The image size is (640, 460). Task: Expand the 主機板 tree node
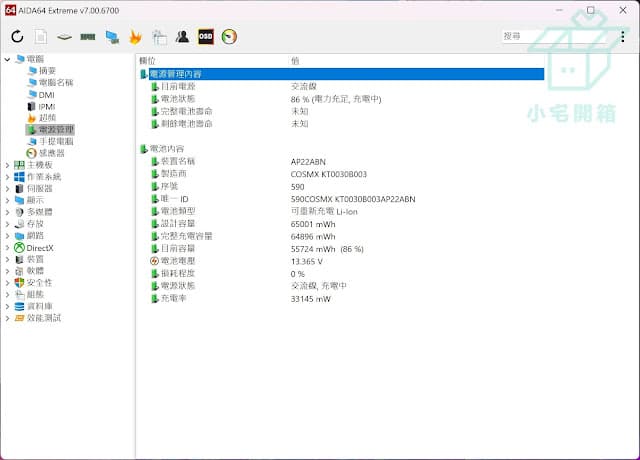point(7,165)
